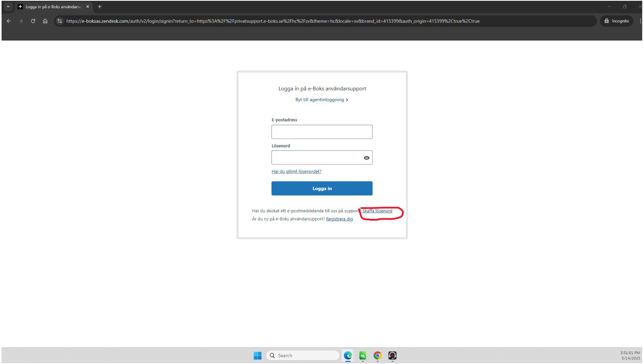The height and width of the screenshot is (364, 643).
Task: Launch Microsoft Edge from taskbar
Action: 348,356
